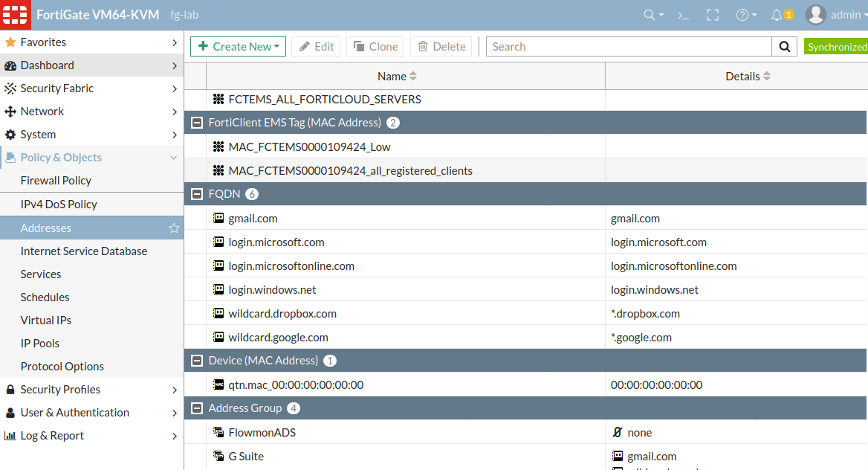
Task: Collapse the Address Group section
Action: point(197,408)
